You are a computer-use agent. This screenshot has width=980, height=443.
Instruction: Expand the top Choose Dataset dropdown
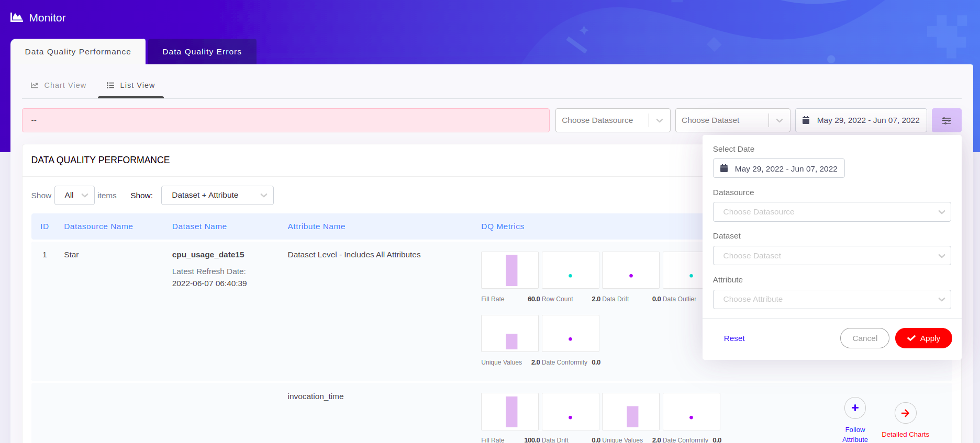(x=732, y=120)
